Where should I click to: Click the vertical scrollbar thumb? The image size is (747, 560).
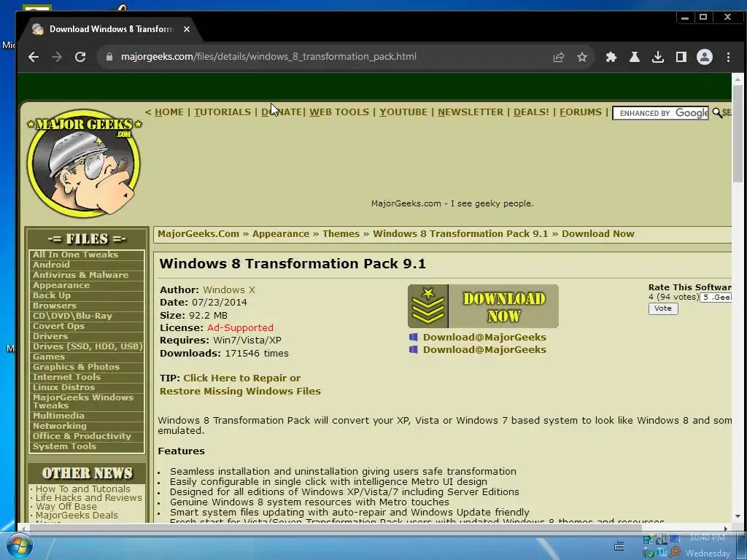coord(738,133)
